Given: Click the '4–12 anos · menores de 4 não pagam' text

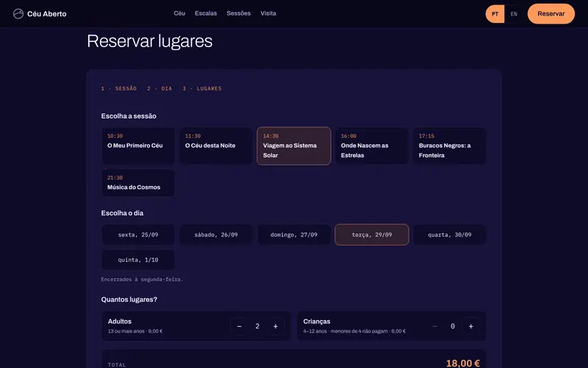Looking at the screenshot, I should pos(345,331).
